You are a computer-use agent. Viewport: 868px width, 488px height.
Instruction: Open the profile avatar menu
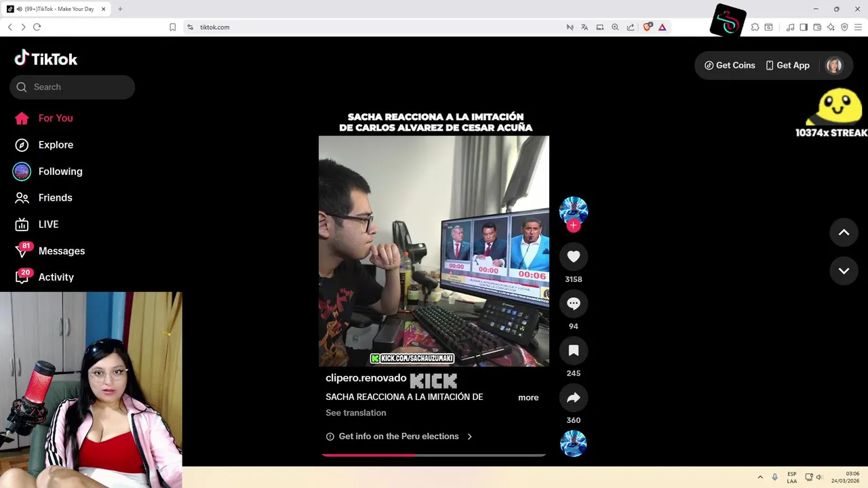click(834, 65)
